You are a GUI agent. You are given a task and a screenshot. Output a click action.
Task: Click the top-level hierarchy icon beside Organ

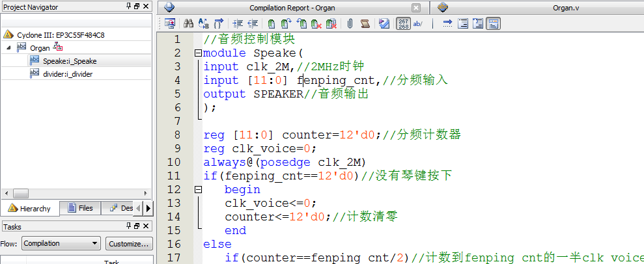point(58,47)
